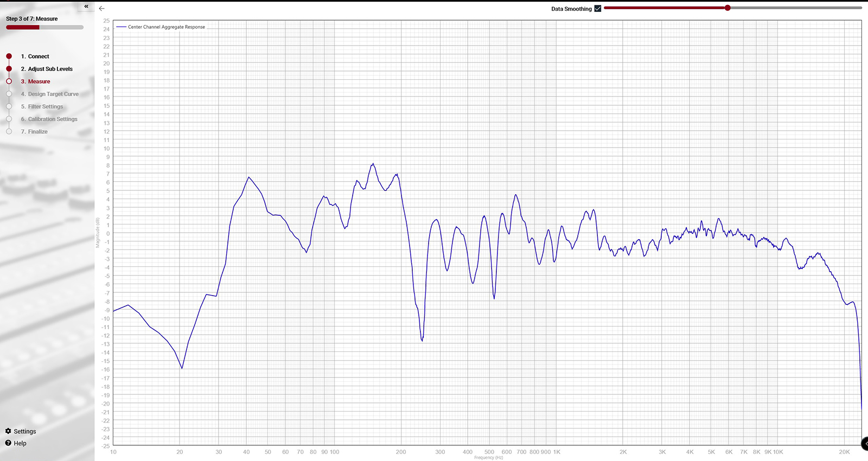868x461 pixels.
Task: Open Settings gear icon
Action: 8,431
